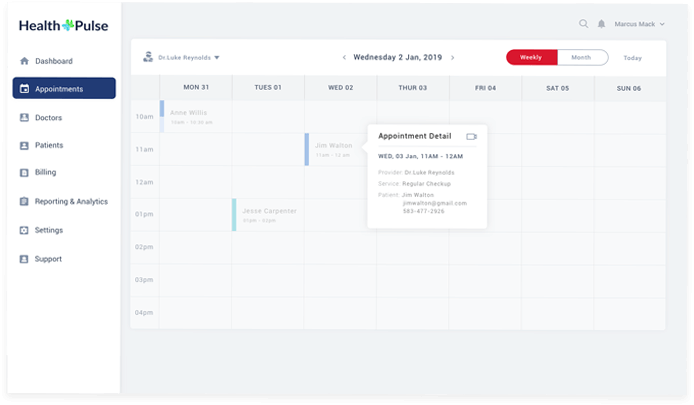The image size is (694, 405).
Task: Open Anne Willis appointment on Monday
Action: (x=192, y=116)
